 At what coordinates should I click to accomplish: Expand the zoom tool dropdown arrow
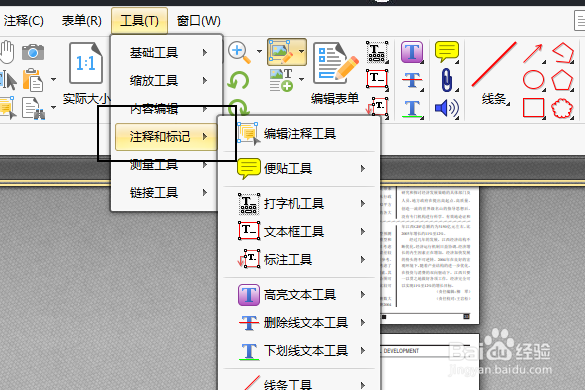(259, 52)
